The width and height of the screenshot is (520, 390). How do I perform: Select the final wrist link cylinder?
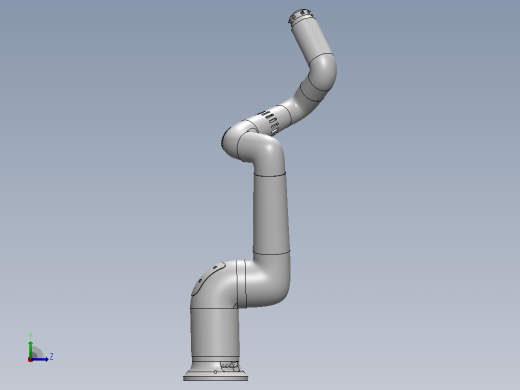pyautogui.click(x=313, y=39)
